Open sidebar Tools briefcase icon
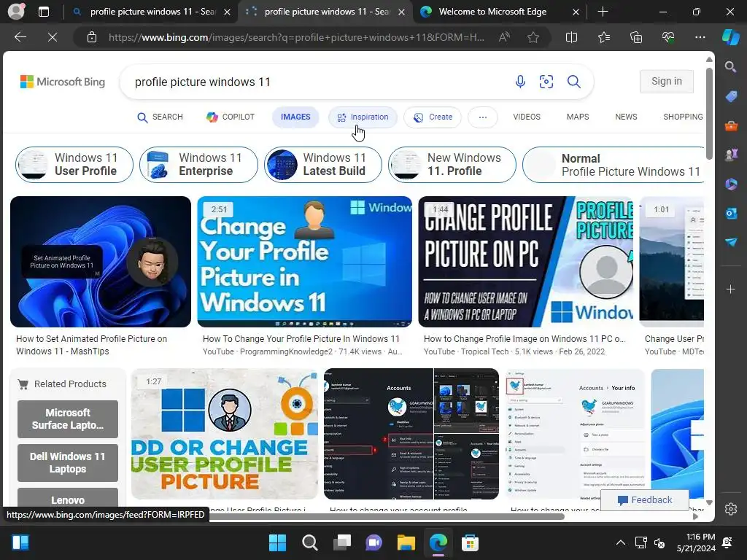Image resolution: width=747 pixels, height=560 pixels. pyautogui.click(x=731, y=125)
